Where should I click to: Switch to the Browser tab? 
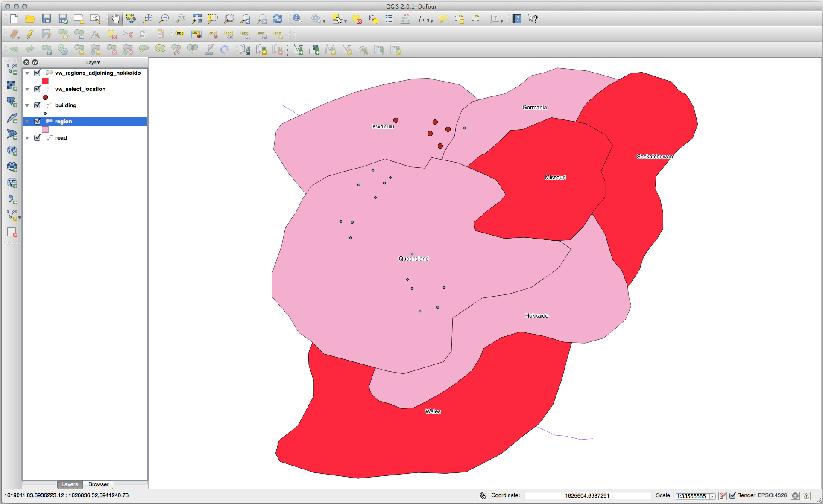click(98, 484)
